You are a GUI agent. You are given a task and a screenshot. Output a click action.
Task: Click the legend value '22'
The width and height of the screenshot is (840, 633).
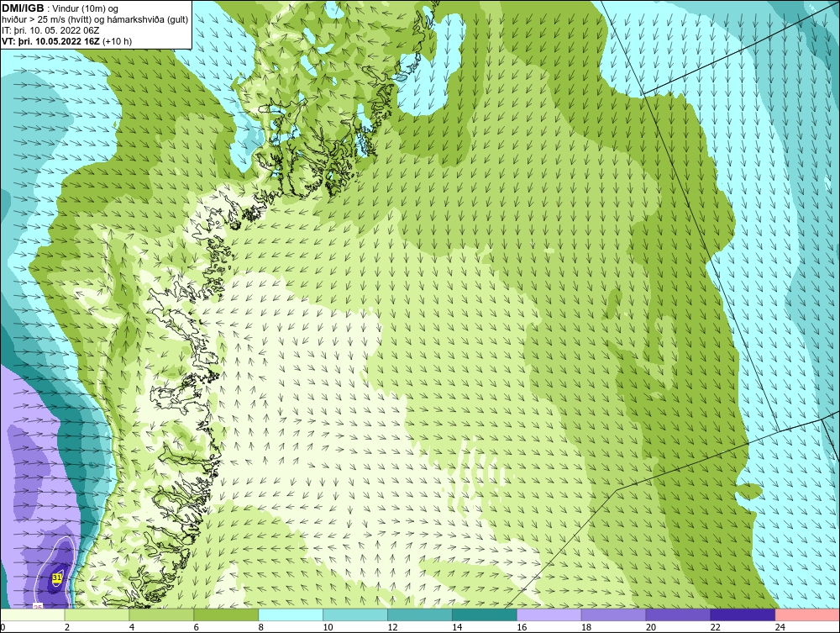715,627
